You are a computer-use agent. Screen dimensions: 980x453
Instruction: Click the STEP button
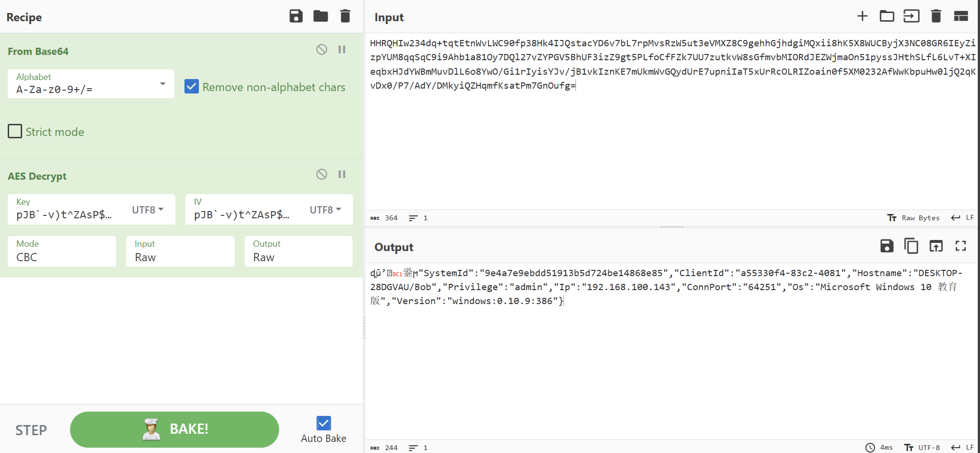(x=31, y=430)
